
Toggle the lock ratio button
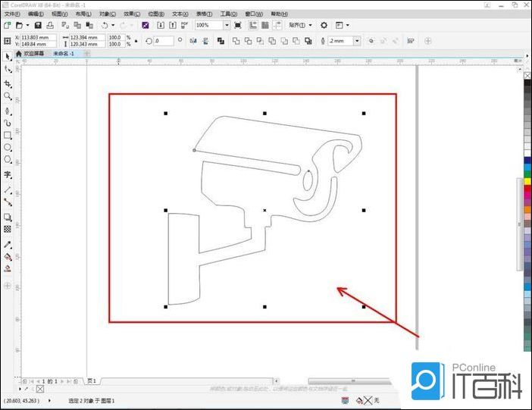click(136, 40)
